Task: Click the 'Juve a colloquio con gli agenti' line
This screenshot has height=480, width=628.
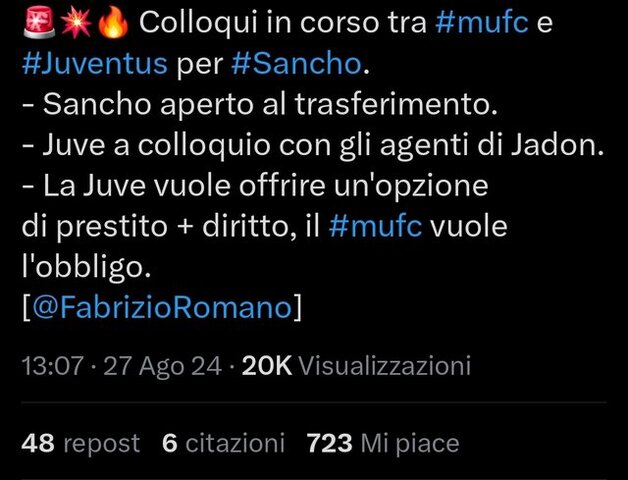Action: tap(313, 145)
